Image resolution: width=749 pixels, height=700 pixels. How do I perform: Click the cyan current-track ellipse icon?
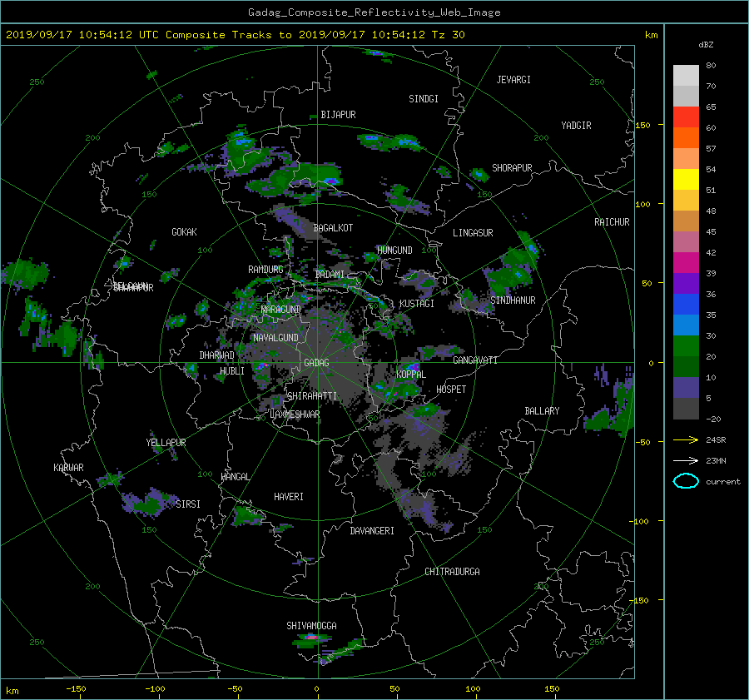(x=686, y=481)
